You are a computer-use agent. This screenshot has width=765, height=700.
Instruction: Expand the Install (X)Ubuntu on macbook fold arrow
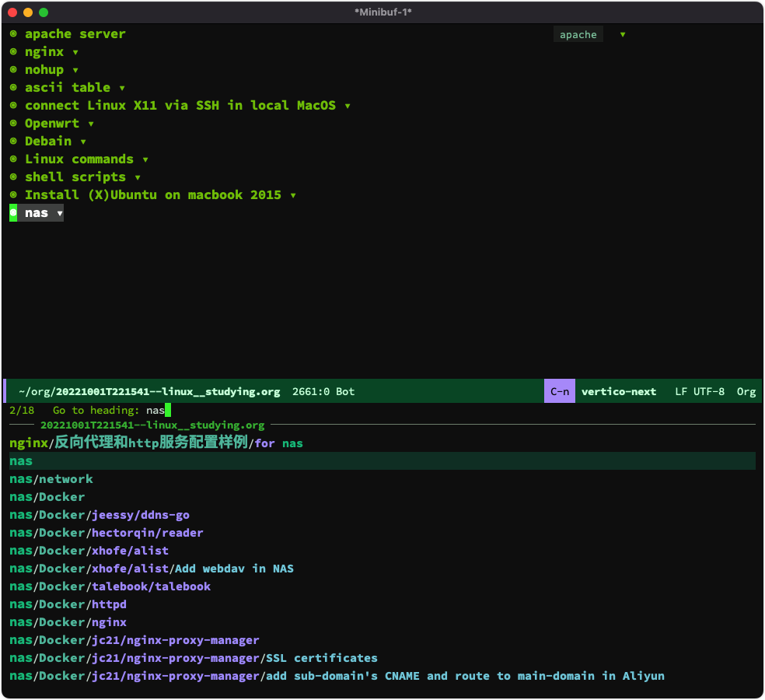(293, 195)
